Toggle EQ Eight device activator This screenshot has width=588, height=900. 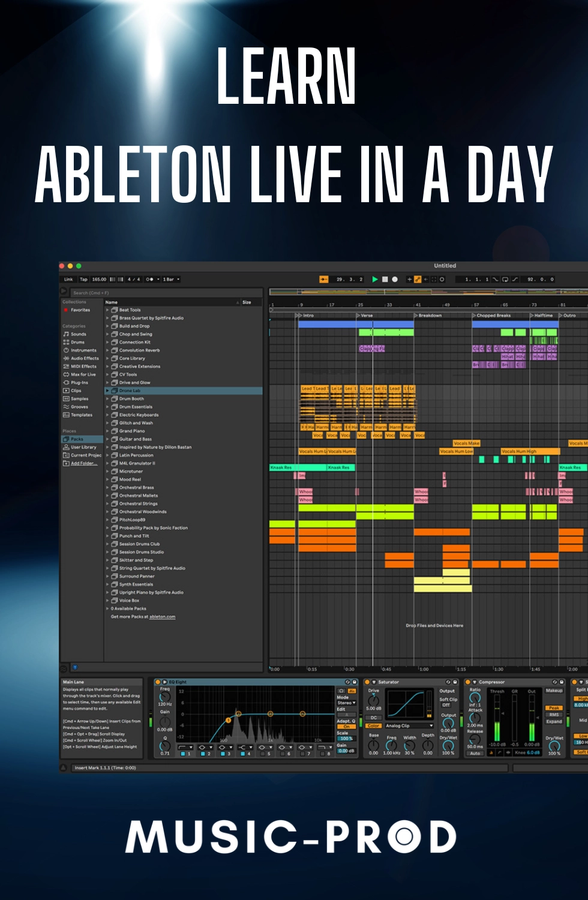tap(158, 682)
